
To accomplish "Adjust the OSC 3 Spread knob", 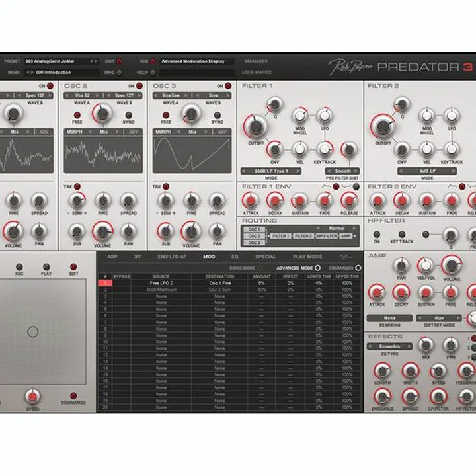I will 217,201.
